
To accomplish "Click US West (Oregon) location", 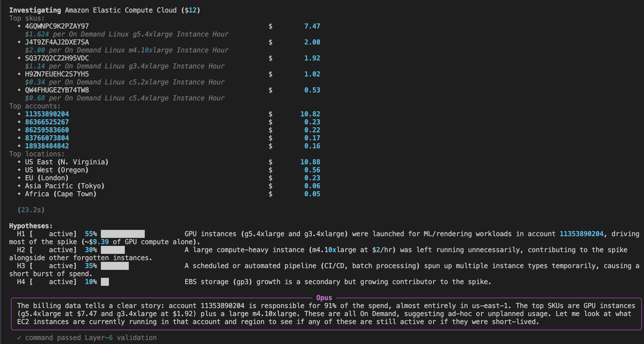I will coord(57,170).
